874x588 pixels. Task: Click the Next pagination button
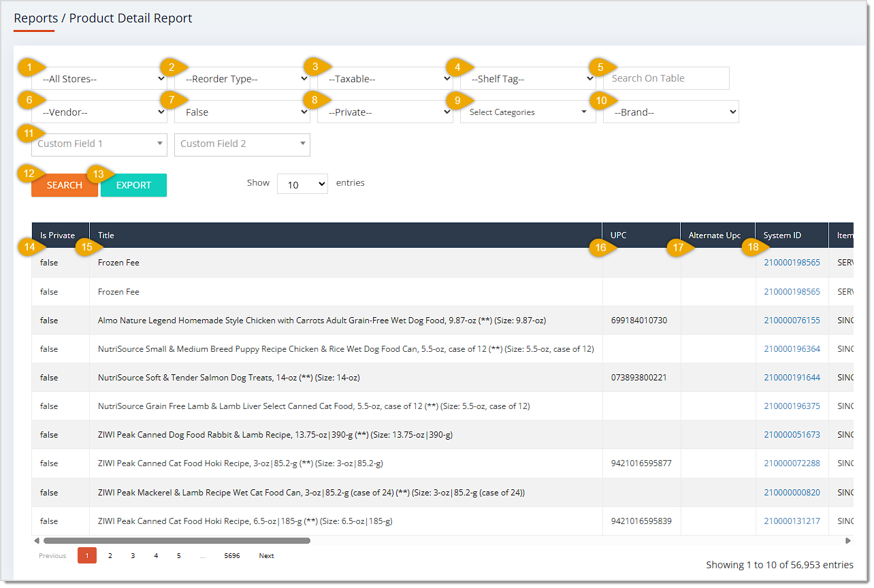coord(267,556)
